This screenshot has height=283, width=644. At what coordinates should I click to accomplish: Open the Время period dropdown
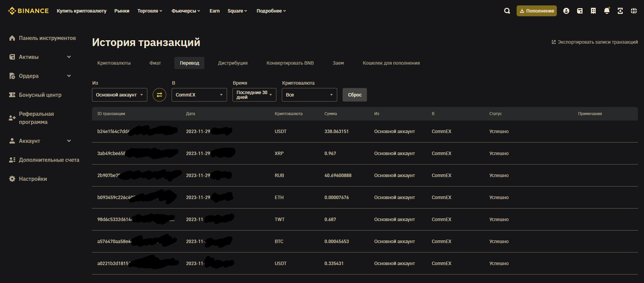pos(254,95)
